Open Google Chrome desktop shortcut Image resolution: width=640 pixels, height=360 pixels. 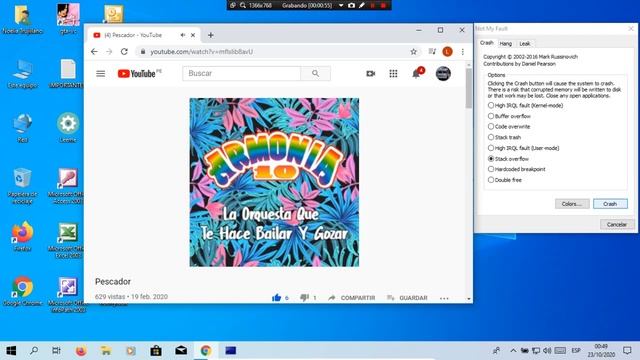click(x=22, y=291)
